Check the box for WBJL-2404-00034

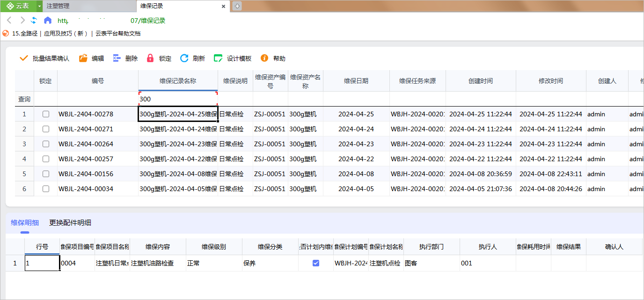tap(46, 189)
